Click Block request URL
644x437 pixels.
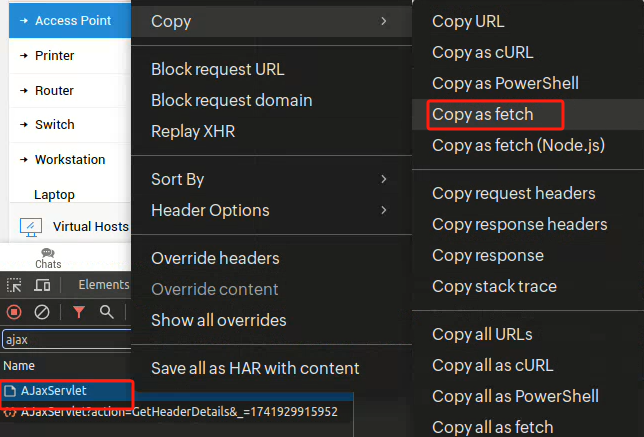pos(217,69)
